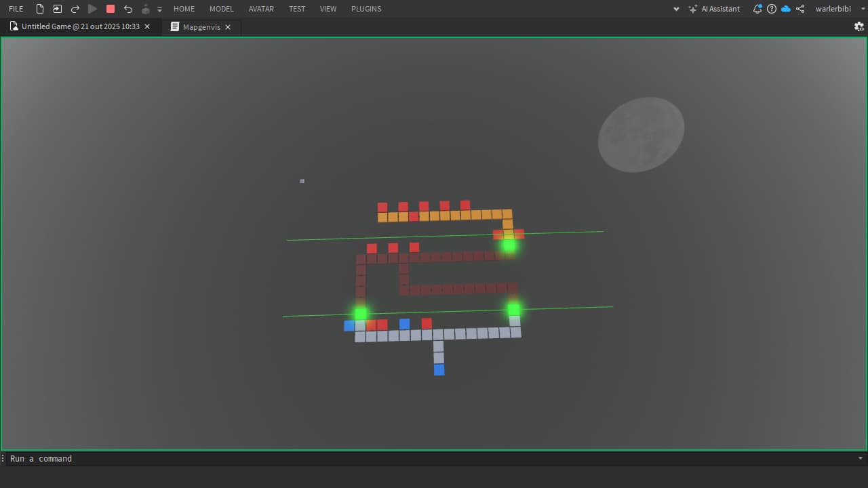Open Studio help via question mark icon
868x488 pixels.
point(772,9)
